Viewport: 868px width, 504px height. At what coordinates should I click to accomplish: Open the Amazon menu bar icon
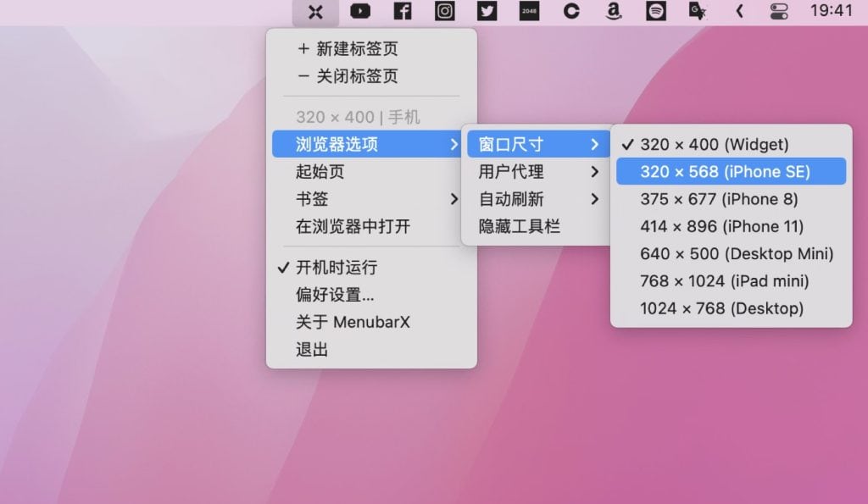click(614, 11)
